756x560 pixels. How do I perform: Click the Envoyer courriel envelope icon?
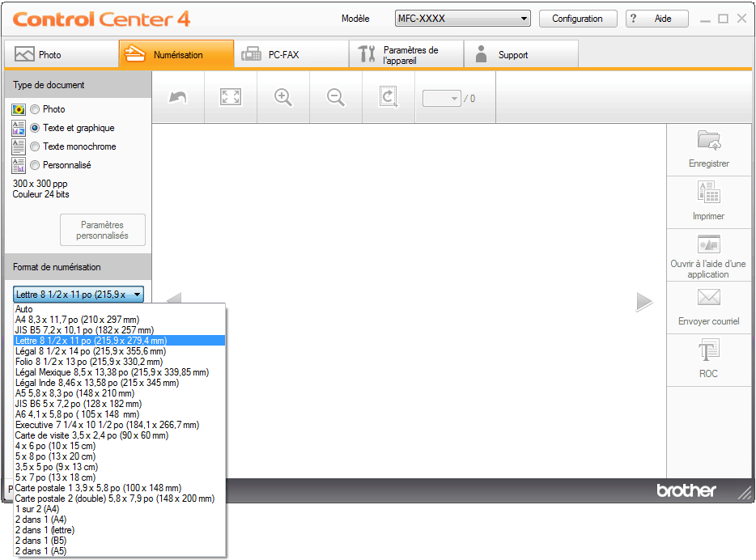pyautogui.click(x=709, y=297)
